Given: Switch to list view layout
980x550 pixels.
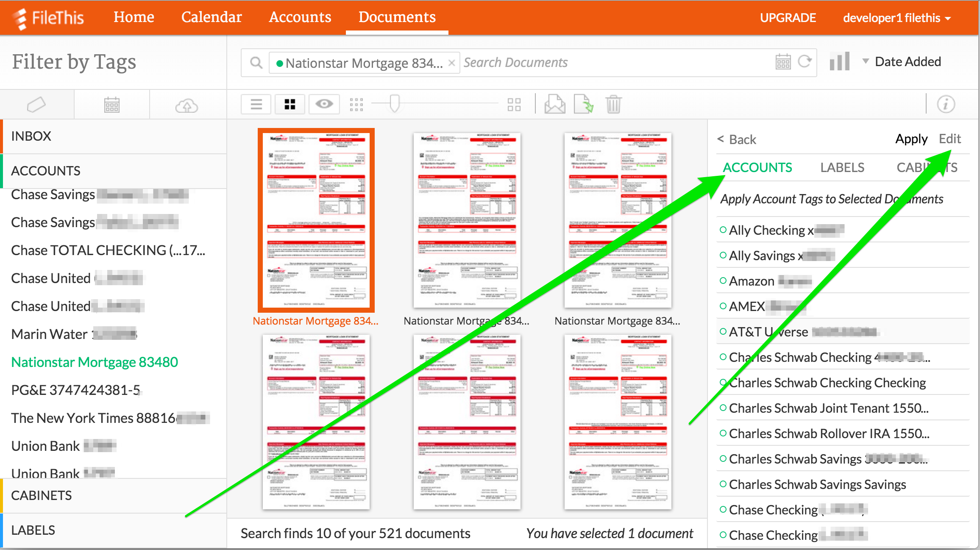Looking at the screenshot, I should coord(256,104).
